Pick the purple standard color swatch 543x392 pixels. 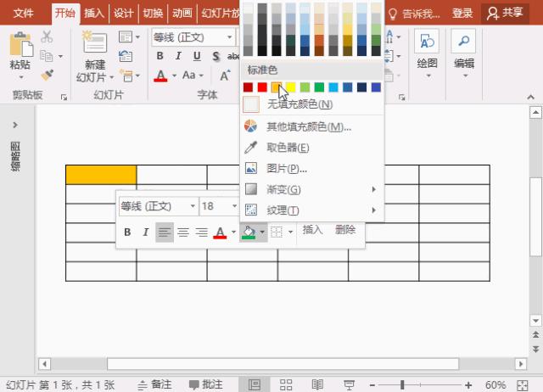[376, 87]
